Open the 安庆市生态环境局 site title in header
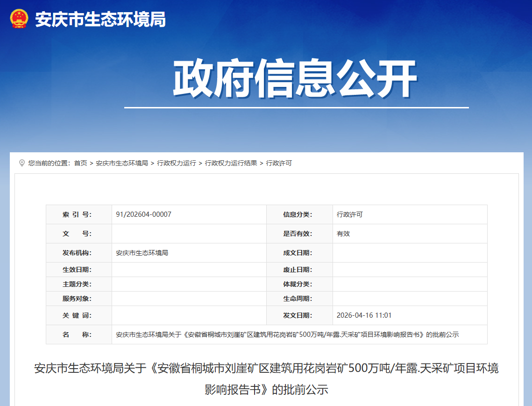The width and height of the screenshot is (532, 406). pos(100,20)
